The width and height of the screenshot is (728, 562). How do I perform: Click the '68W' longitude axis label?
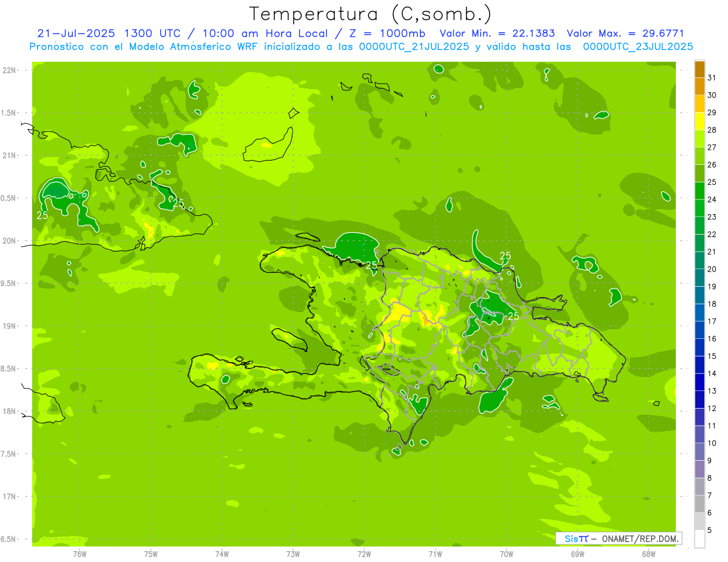tap(649, 554)
